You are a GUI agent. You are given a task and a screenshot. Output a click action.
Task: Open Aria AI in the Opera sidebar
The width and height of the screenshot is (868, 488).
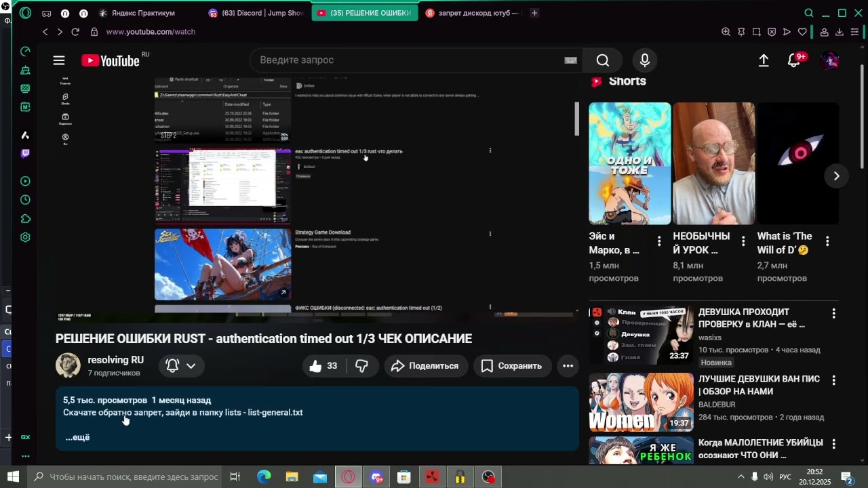25,135
